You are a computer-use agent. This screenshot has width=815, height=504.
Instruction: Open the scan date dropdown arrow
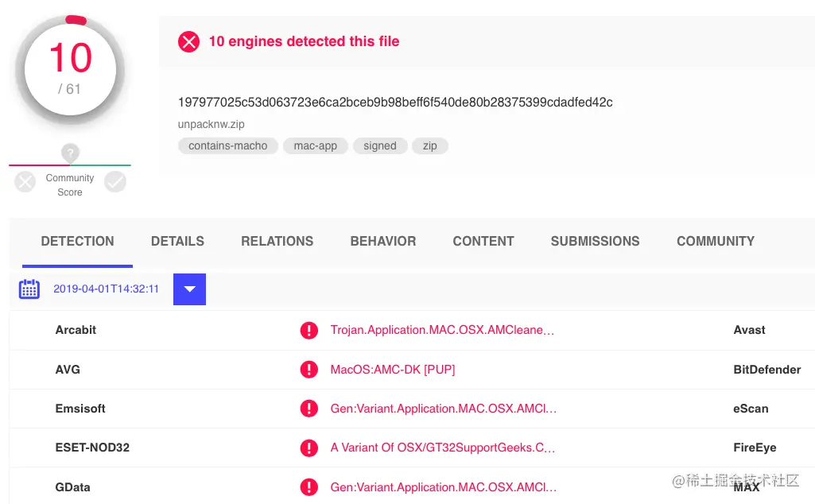tap(189, 289)
